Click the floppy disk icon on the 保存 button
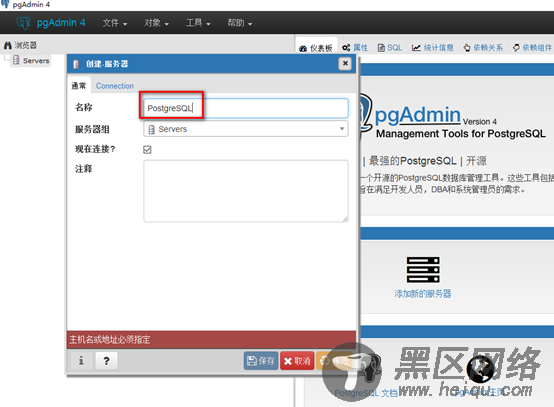This screenshot has height=407, width=554. click(x=252, y=361)
